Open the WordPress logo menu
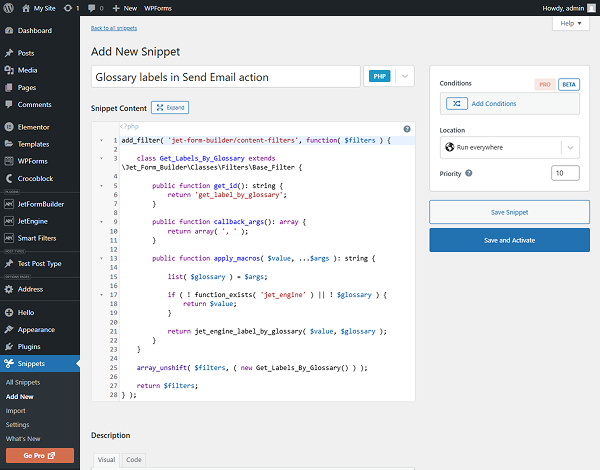 [8, 8]
